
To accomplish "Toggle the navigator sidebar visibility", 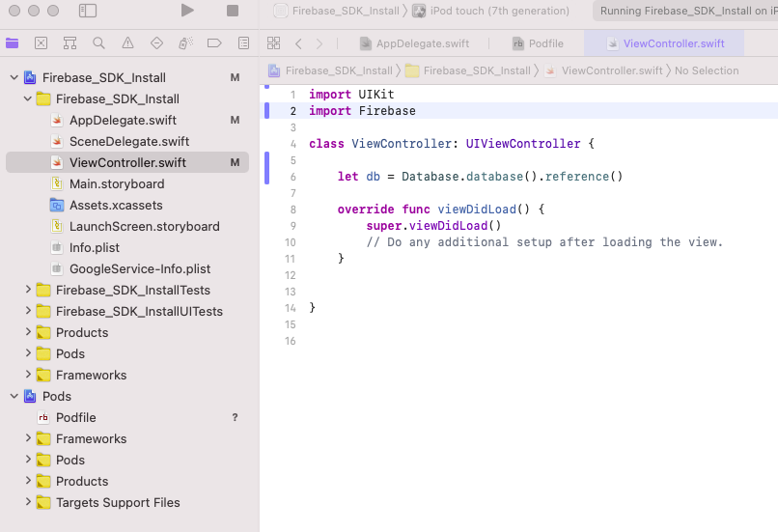I will click(88, 11).
